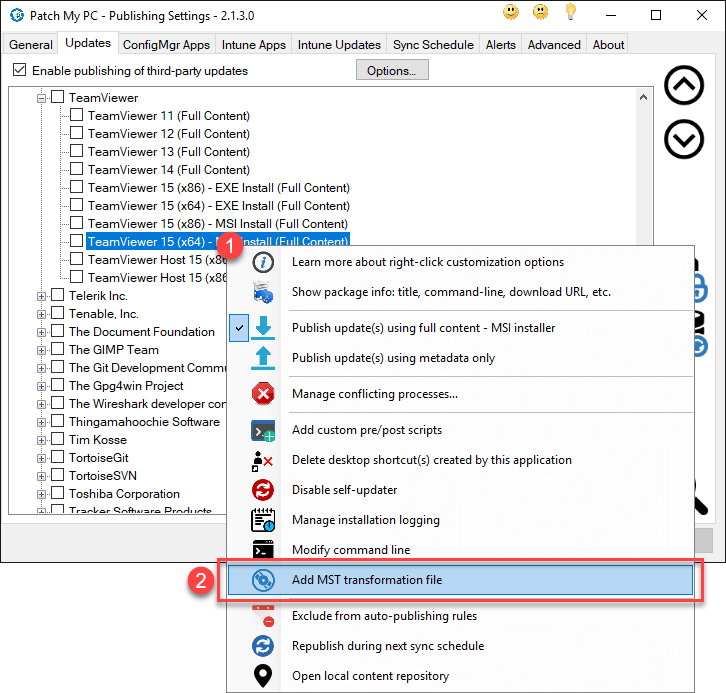Click the blue circular republish sync icon

(x=263, y=646)
